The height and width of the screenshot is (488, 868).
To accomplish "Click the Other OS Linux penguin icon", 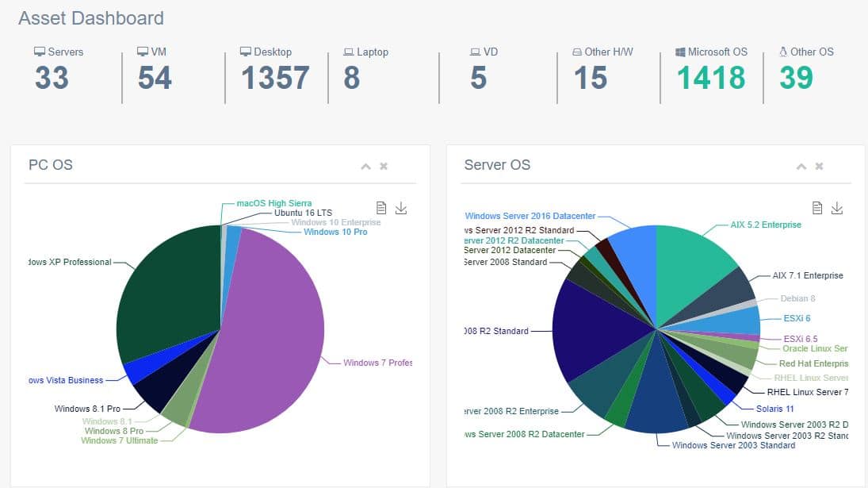I will [782, 52].
